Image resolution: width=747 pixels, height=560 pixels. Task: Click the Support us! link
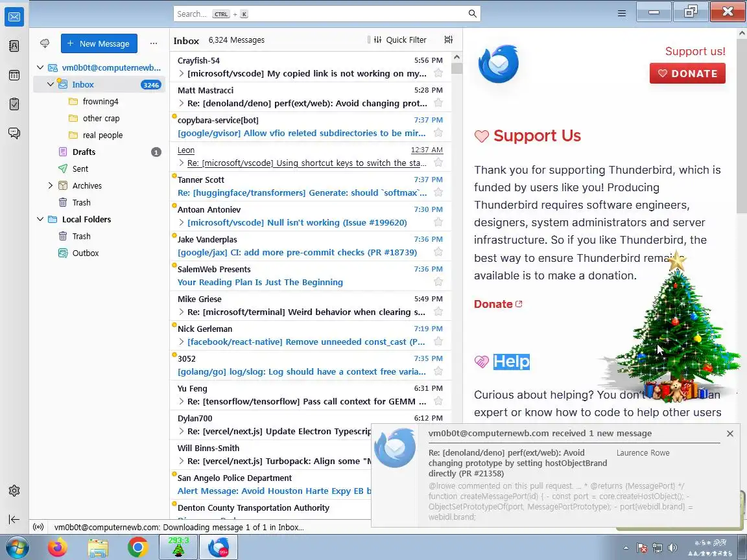695,51
